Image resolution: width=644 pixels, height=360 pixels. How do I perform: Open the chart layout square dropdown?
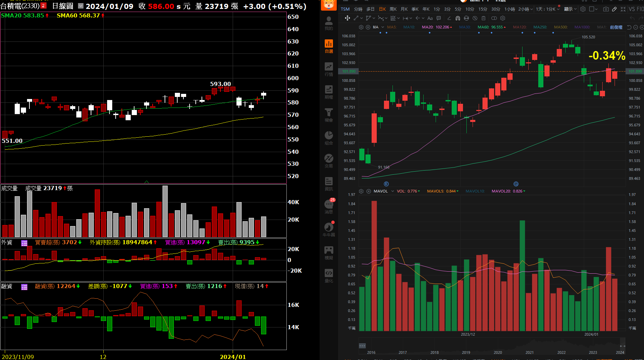coord(593,9)
